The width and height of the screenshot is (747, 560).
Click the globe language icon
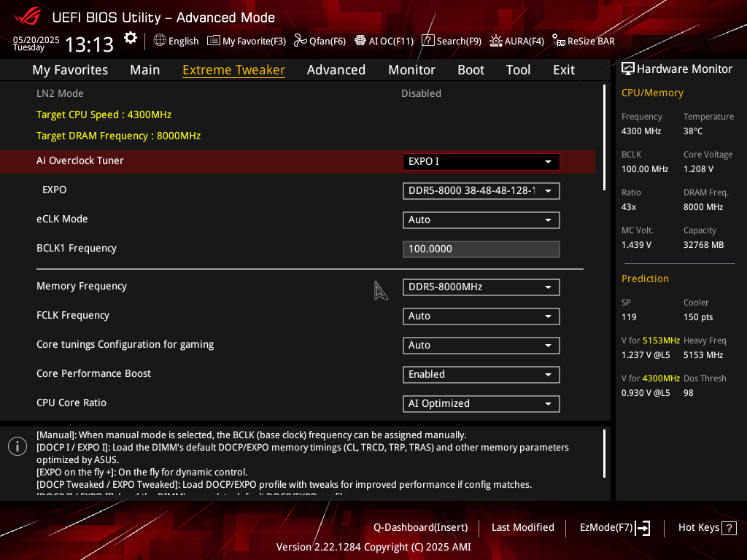160,41
